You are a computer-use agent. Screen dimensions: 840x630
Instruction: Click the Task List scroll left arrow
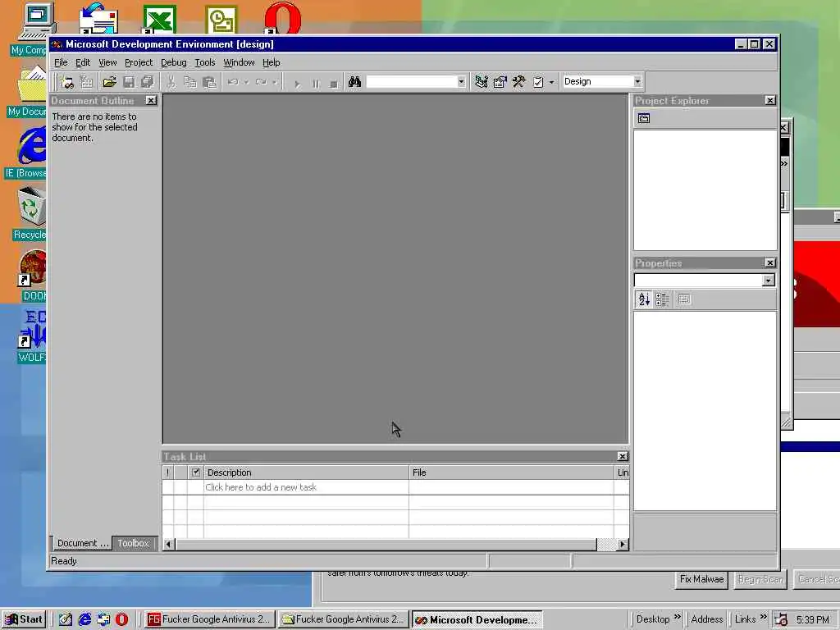tap(168, 545)
